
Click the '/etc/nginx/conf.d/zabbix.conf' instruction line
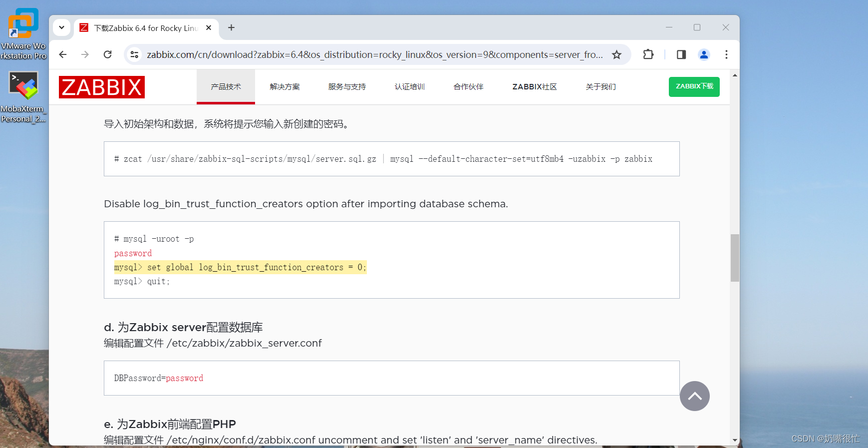tap(350, 440)
